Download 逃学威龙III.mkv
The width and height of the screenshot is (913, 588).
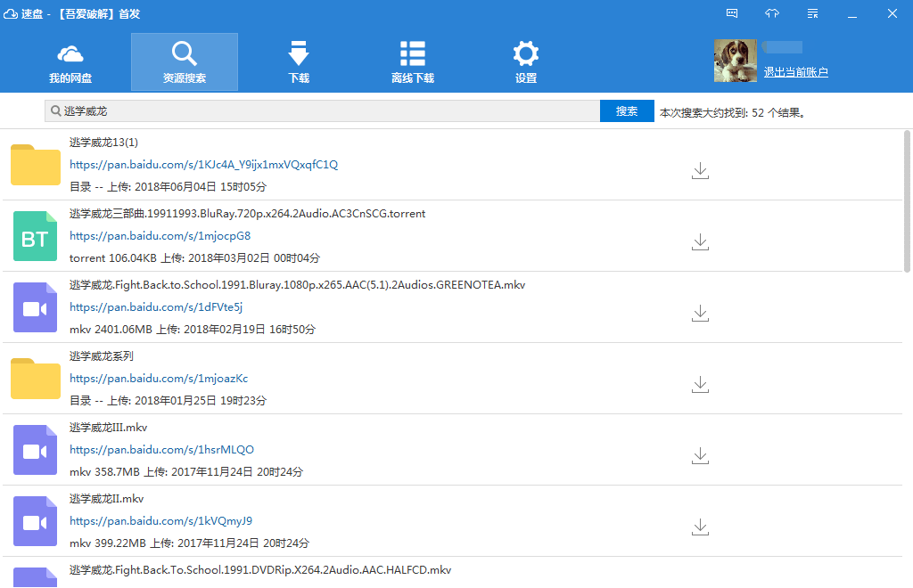700,455
